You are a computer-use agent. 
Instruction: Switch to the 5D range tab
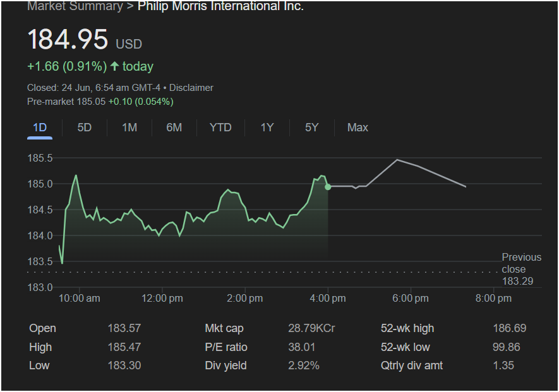point(85,128)
